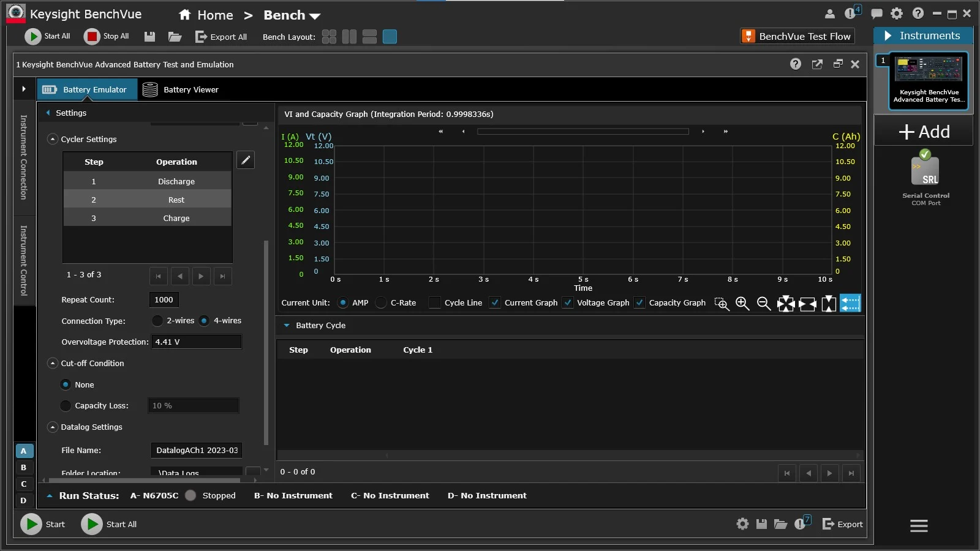Toggle the Current Graph checkbox
Viewport: 980px width, 551px height.
[x=495, y=302]
